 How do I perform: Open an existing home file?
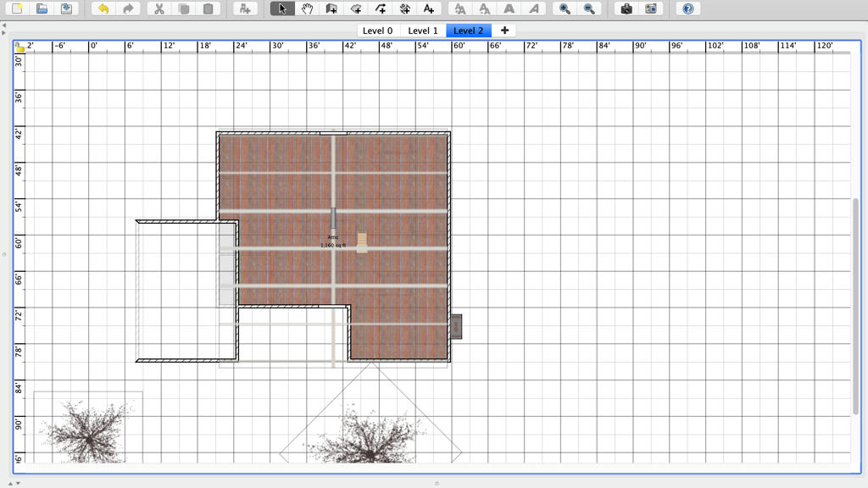[x=42, y=8]
